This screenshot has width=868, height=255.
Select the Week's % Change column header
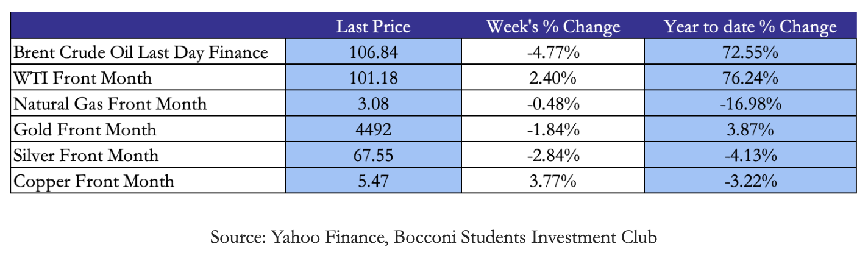[553, 27]
